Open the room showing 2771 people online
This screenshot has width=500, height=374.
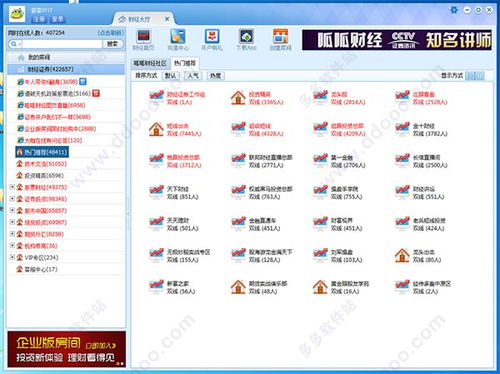click(x=262, y=161)
